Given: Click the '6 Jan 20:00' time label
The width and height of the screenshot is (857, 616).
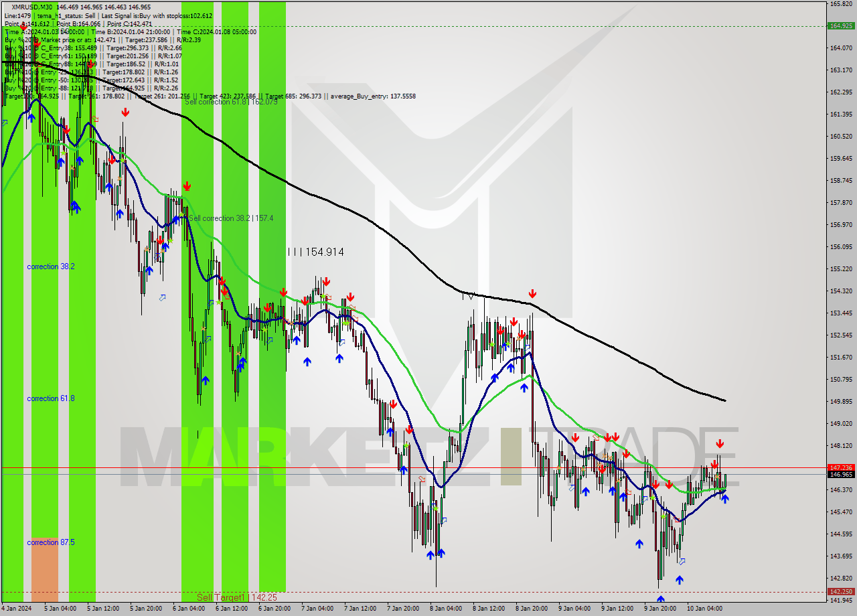Looking at the screenshot, I should (275, 609).
